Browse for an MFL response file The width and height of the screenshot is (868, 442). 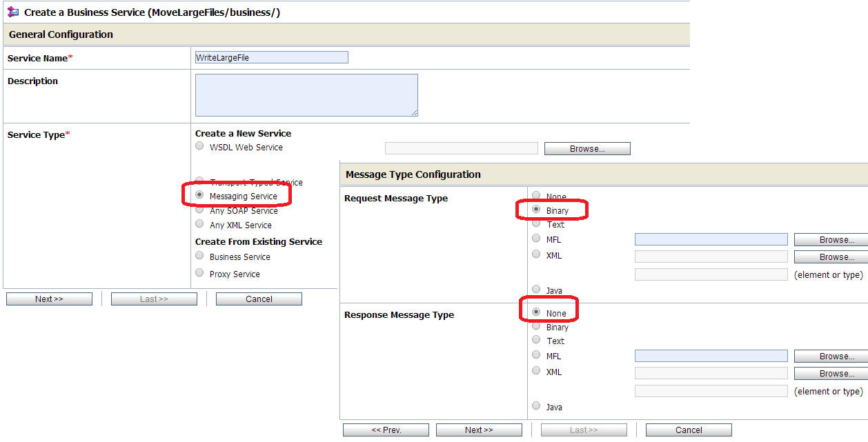pyautogui.click(x=830, y=356)
